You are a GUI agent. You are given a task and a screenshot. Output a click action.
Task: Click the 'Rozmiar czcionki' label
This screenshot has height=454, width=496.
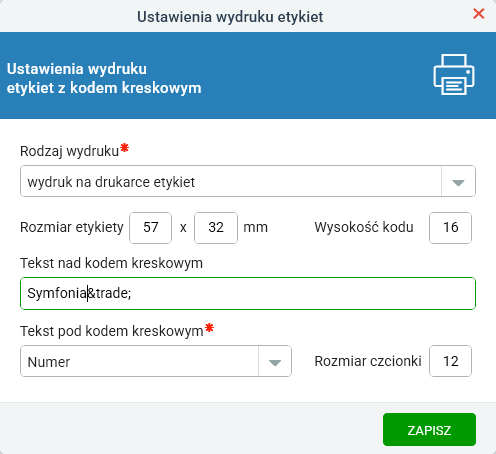(368, 361)
